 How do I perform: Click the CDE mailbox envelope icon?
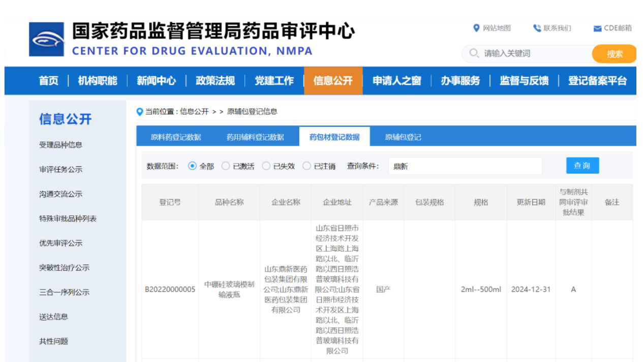pos(598,28)
